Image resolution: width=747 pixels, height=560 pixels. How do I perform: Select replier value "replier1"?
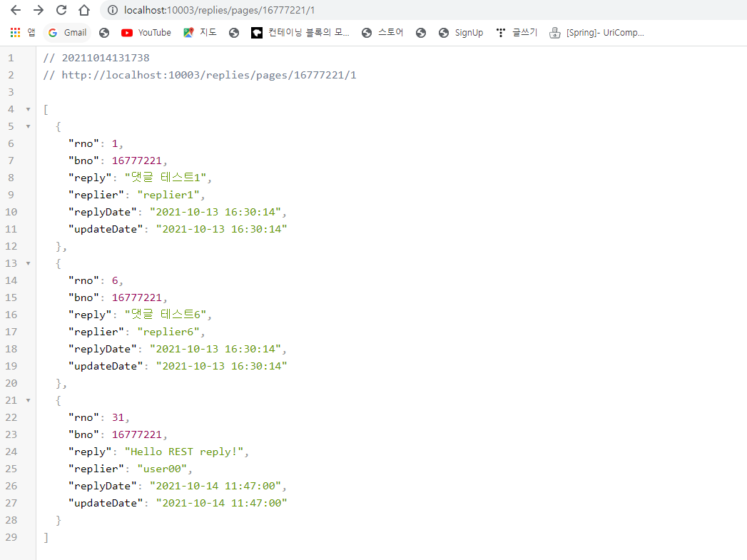168,195
